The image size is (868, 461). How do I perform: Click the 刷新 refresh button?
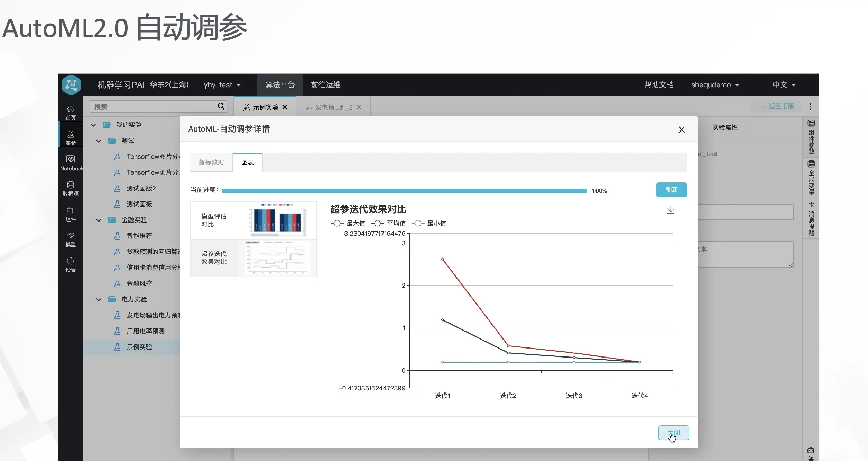671,190
